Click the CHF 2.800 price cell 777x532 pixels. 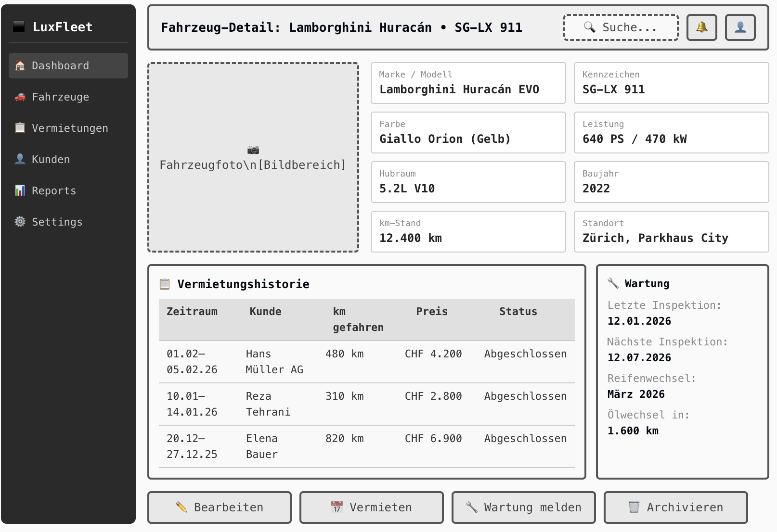coord(433,396)
